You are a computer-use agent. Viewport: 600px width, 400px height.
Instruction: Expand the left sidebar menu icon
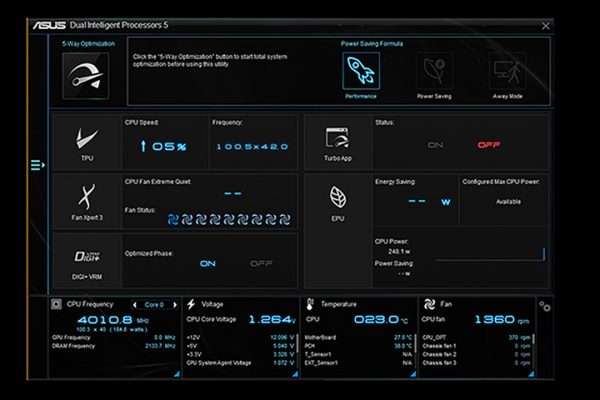click(x=38, y=165)
